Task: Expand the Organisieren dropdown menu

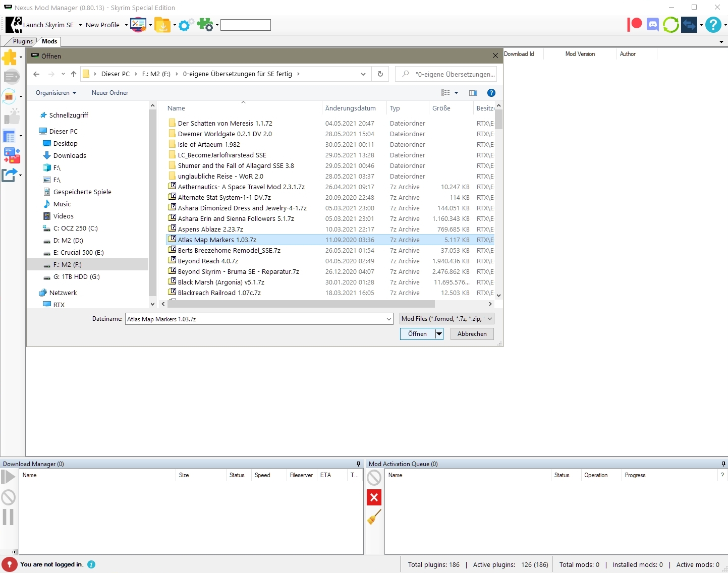Action: tap(56, 93)
